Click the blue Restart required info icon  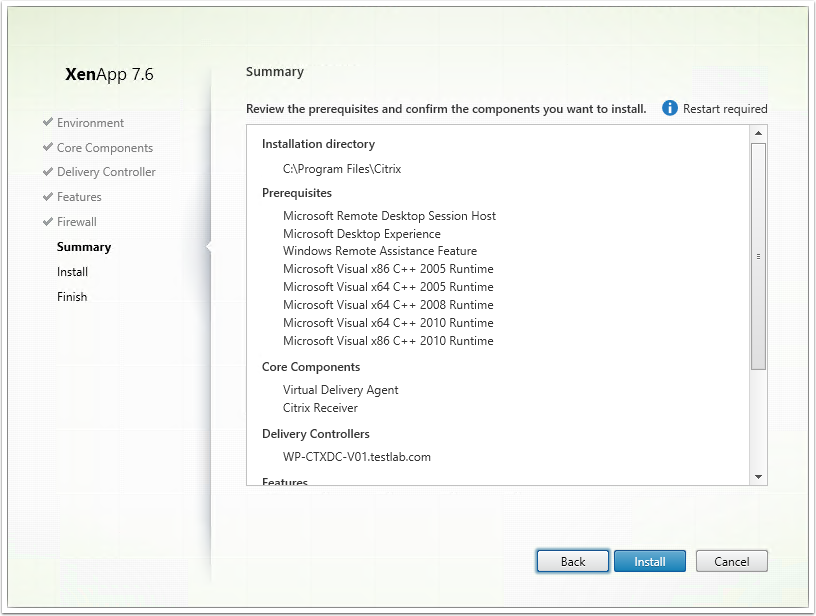pos(669,108)
